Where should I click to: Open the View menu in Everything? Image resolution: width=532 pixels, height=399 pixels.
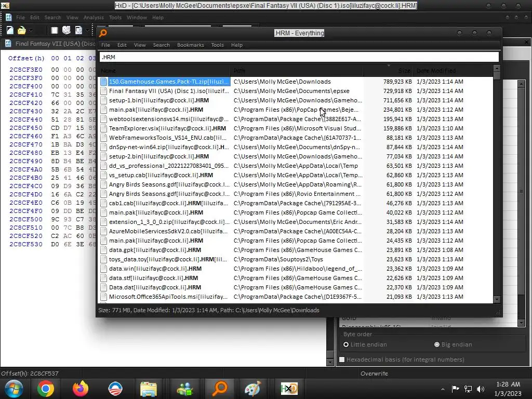tap(140, 45)
